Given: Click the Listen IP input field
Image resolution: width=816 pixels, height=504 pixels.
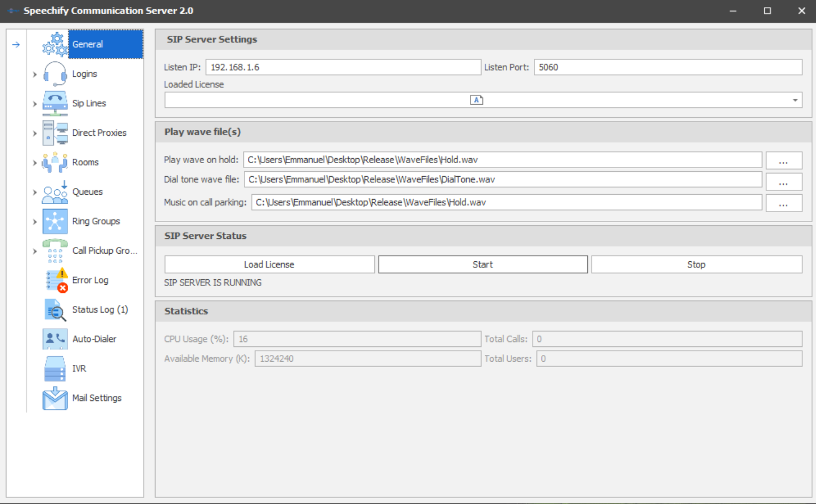Looking at the screenshot, I should (x=343, y=67).
